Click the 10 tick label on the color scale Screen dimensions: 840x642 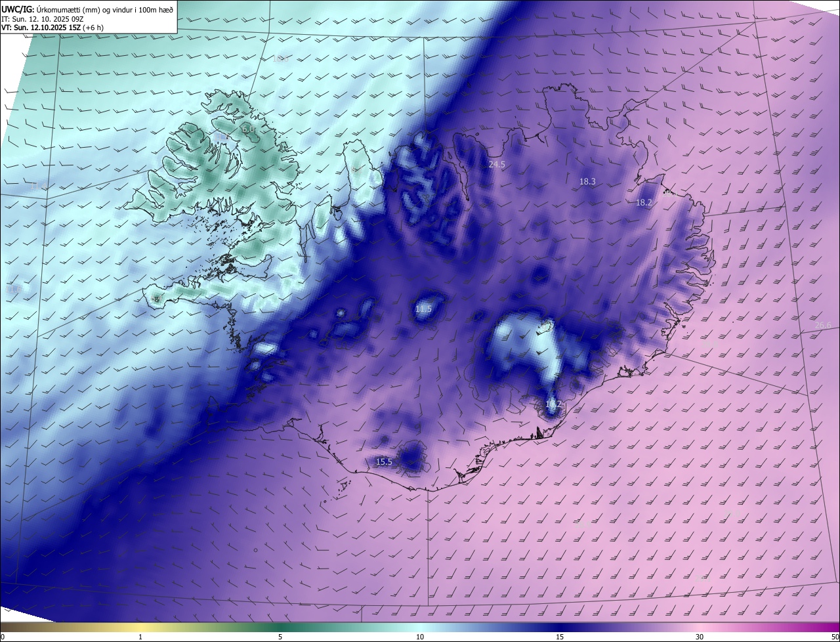[x=420, y=637]
